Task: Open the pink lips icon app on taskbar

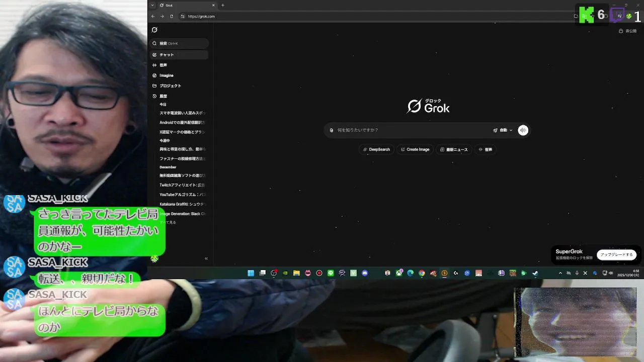Action: 308,273
